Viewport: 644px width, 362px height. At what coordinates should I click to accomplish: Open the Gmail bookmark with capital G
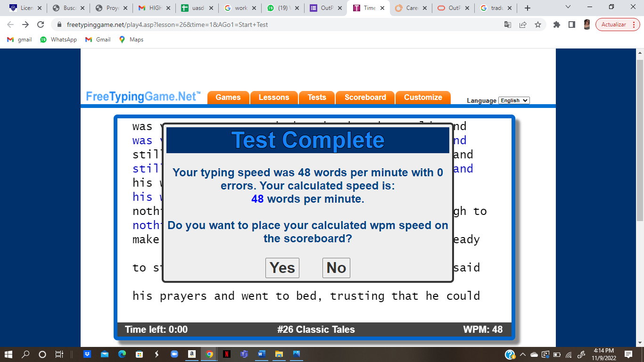(98, 40)
